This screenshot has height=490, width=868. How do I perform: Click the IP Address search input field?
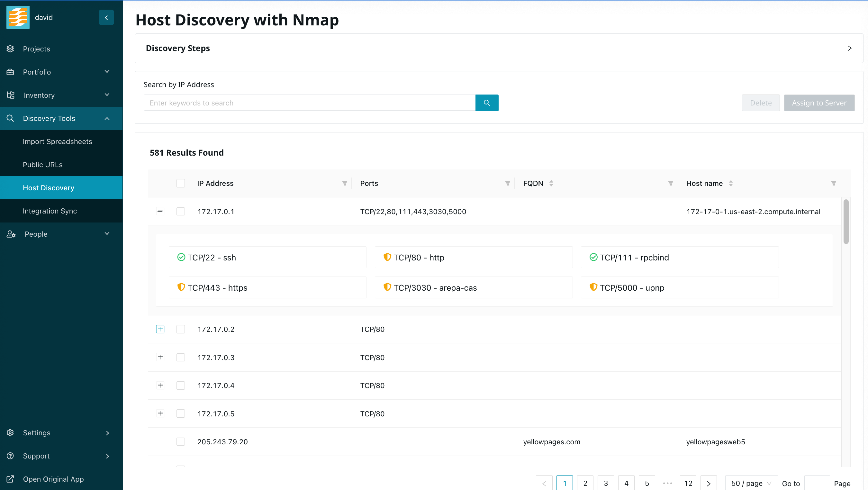[309, 103]
